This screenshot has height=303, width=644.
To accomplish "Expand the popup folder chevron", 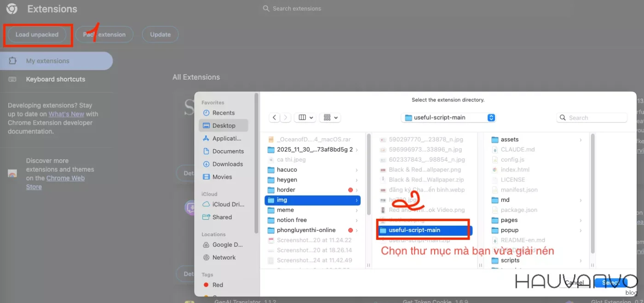I will tap(581, 230).
